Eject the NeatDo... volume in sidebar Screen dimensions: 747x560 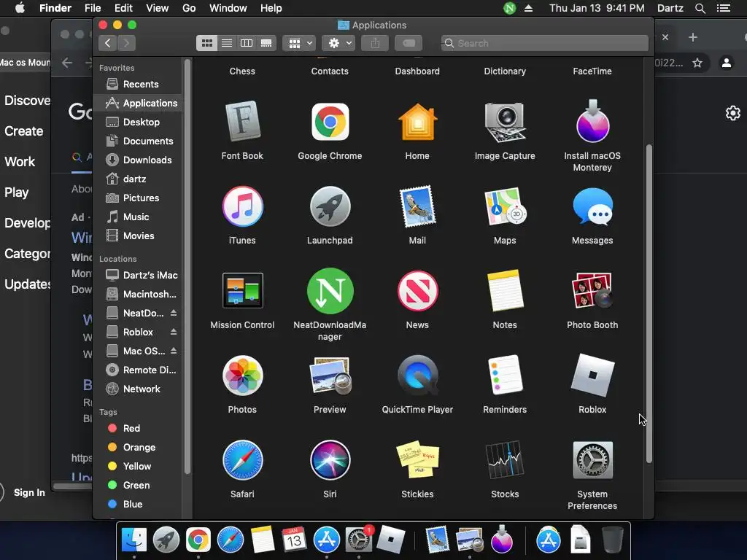click(x=174, y=313)
